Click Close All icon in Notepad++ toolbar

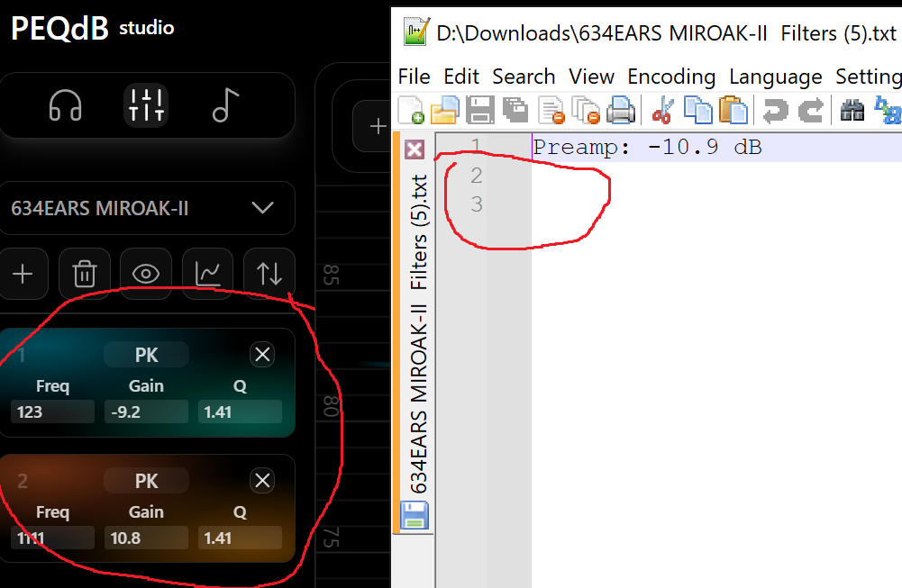click(587, 110)
